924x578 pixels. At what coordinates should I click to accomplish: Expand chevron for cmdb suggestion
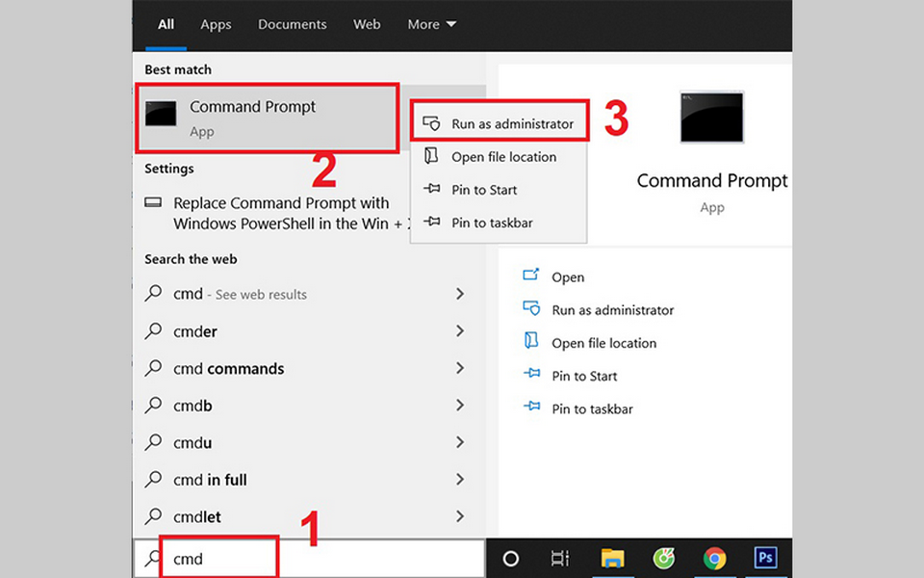460,406
